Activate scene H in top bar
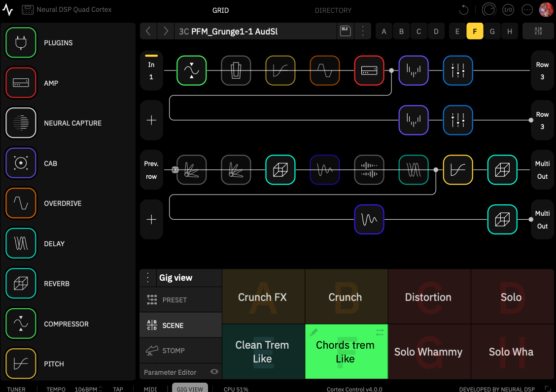The height and width of the screenshot is (392, 556). pyautogui.click(x=510, y=31)
